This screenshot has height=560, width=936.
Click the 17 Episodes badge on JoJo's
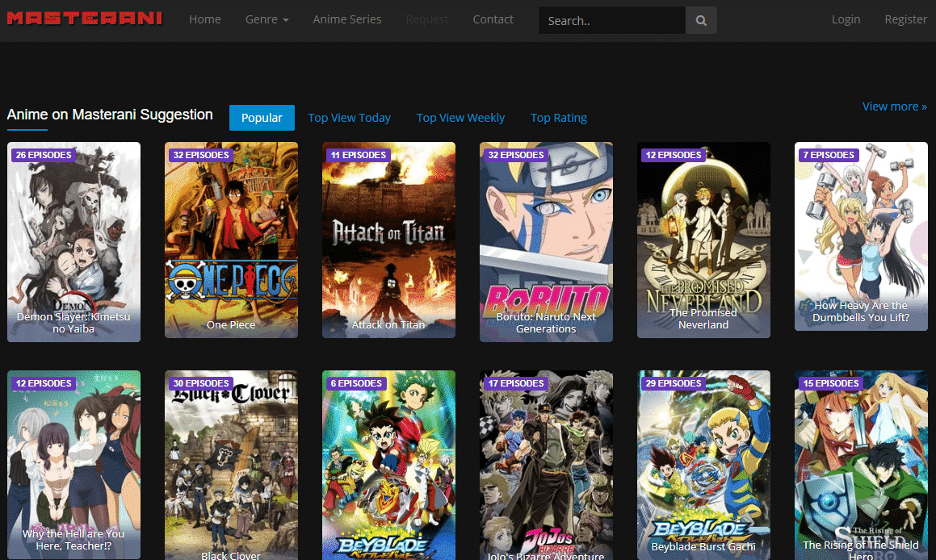[x=516, y=383]
